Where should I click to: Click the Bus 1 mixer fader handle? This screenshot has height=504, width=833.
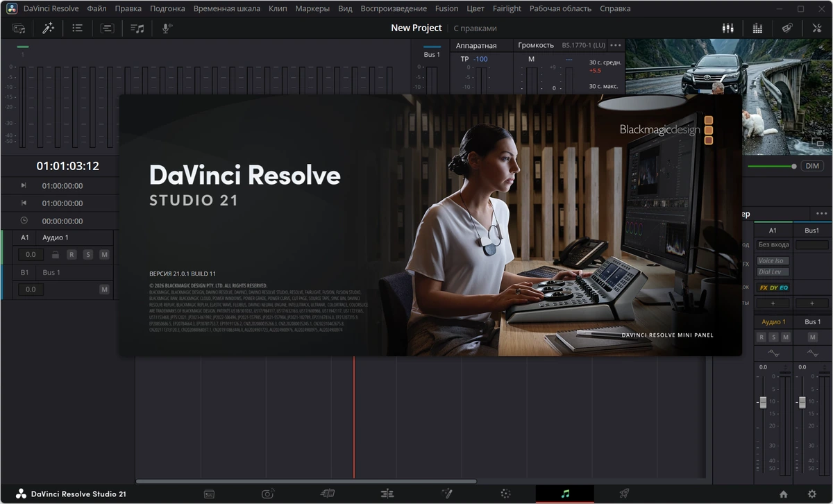tap(802, 403)
